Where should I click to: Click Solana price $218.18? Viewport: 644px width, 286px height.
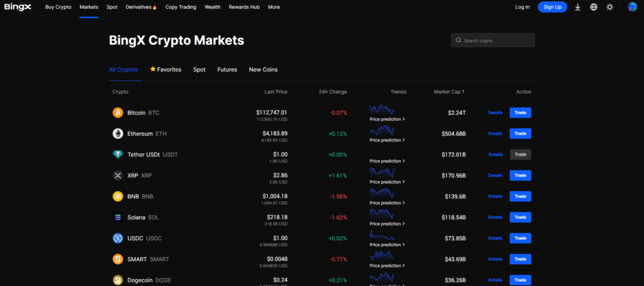277,217
